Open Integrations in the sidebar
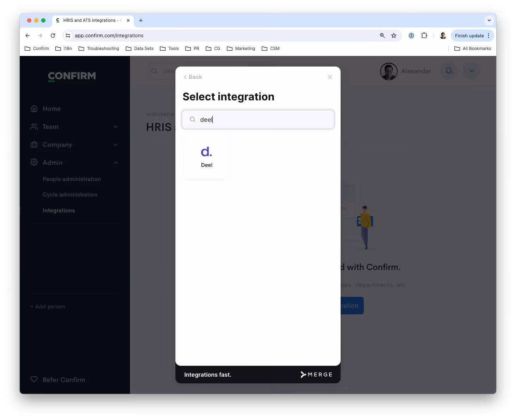 (58, 211)
